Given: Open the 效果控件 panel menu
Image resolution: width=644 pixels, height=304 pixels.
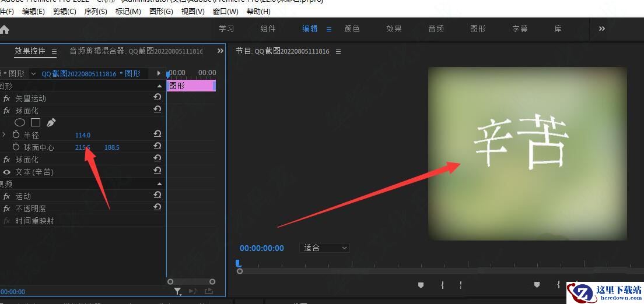Looking at the screenshot, I should click(54, 51).
